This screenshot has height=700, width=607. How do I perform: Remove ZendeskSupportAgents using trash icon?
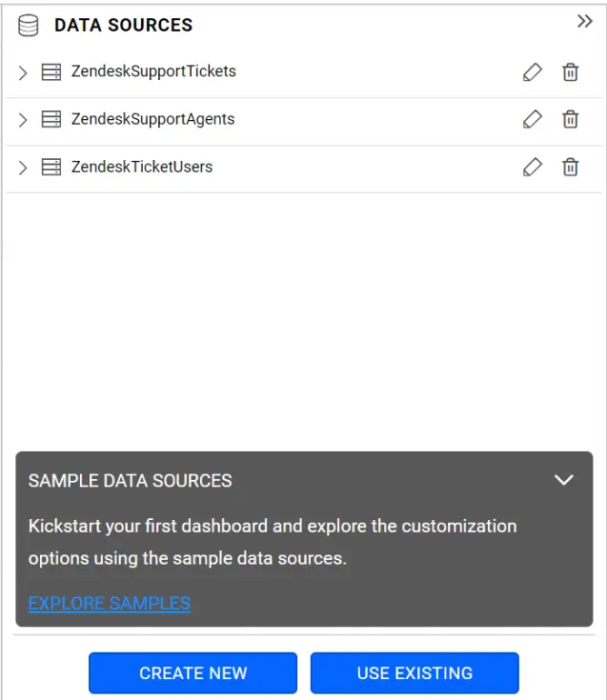[570, 120]
